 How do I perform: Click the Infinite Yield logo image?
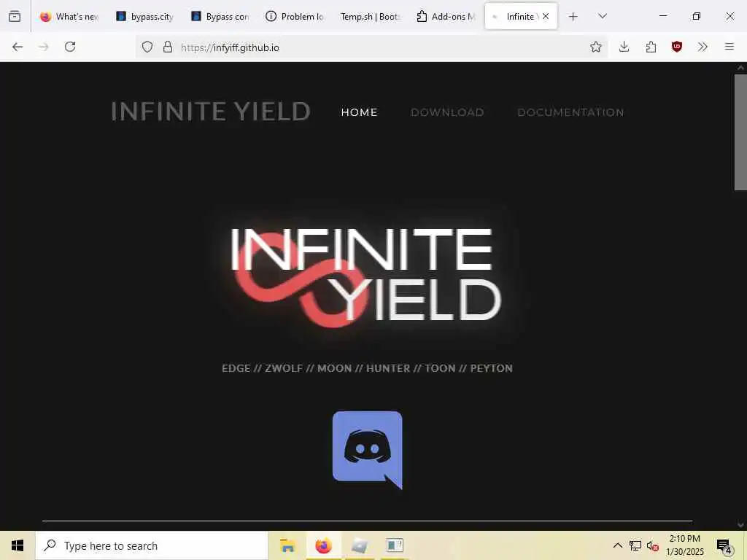coord(366,277)
